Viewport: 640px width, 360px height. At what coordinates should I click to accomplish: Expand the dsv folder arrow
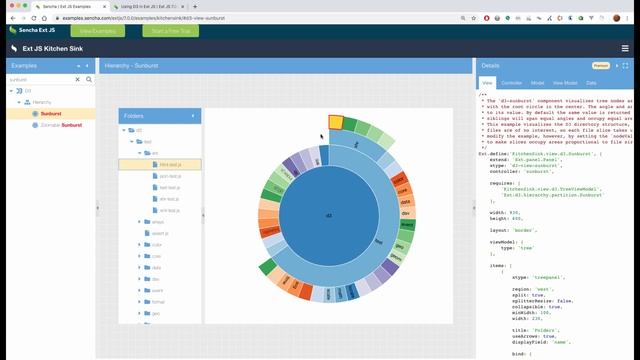pos(140,279)
